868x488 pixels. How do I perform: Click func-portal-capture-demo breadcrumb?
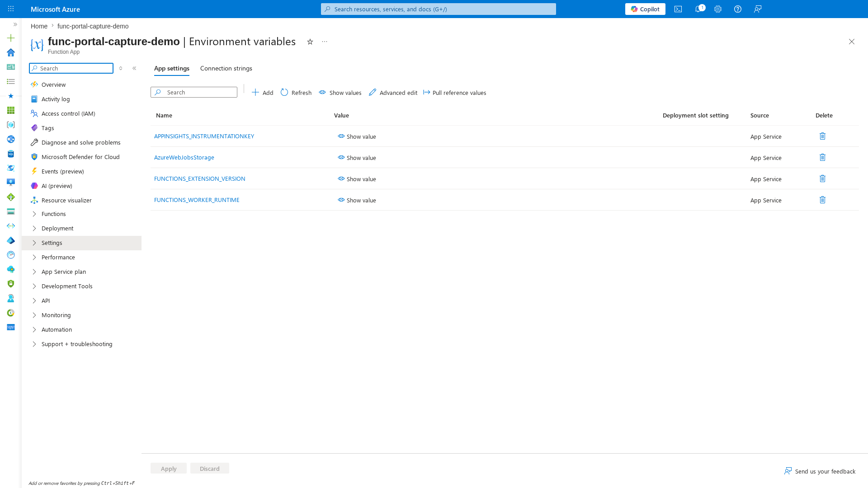pos(93,26)
